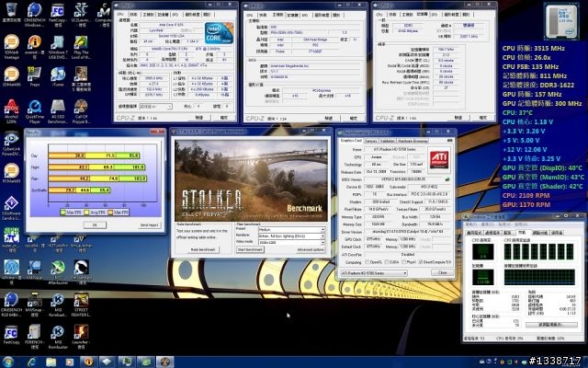Open the Recycle Bin desktop icon
Viewport: 588px width, 368px height.
(x=11, y=14)
